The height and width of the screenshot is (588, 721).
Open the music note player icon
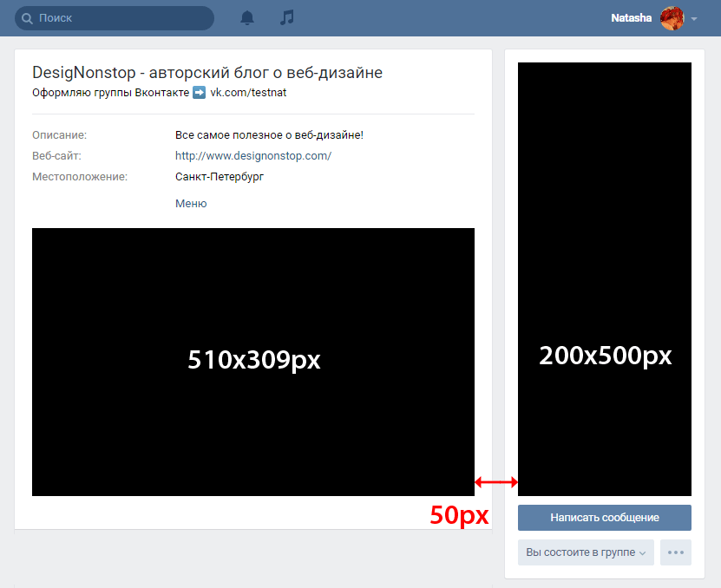click(x=287, y=18)
